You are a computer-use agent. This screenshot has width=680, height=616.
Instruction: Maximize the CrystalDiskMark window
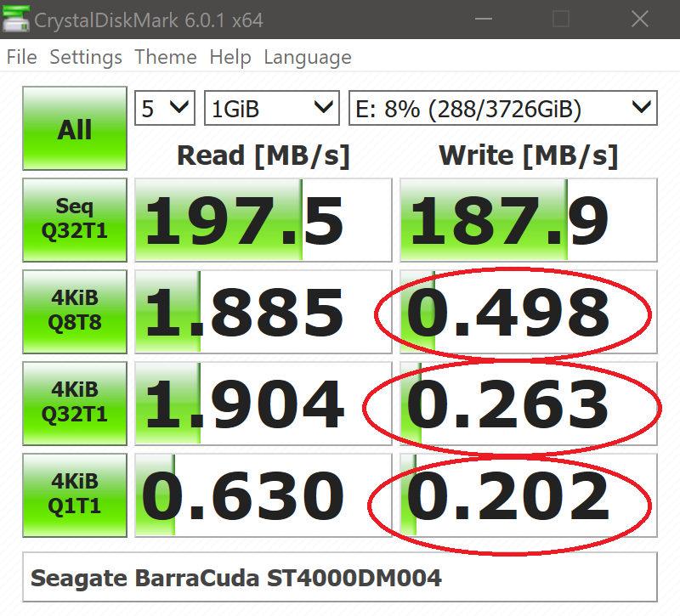561,19
